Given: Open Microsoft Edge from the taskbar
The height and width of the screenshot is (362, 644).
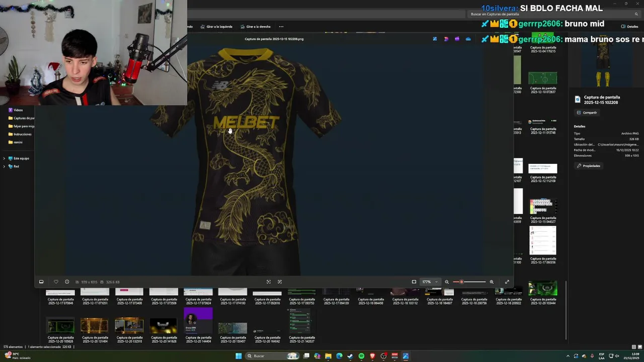Looking at the screenshot, I should tap(339, 356).
